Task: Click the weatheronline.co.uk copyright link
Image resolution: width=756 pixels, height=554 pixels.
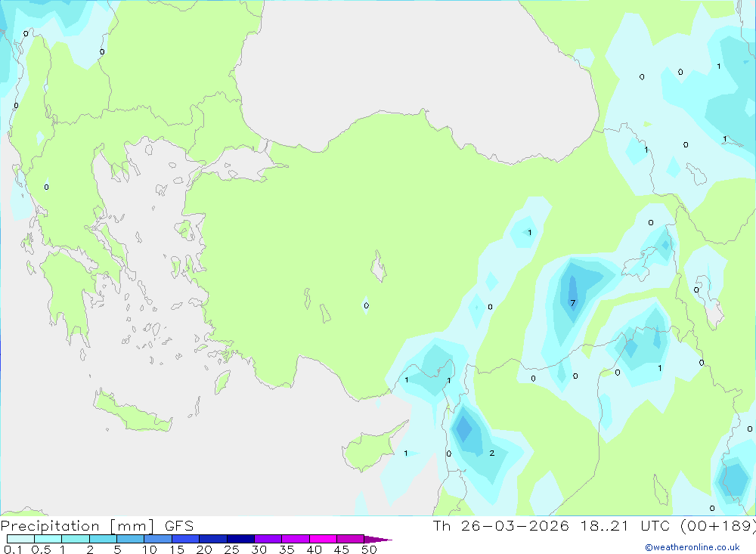Action: [692, 547]
